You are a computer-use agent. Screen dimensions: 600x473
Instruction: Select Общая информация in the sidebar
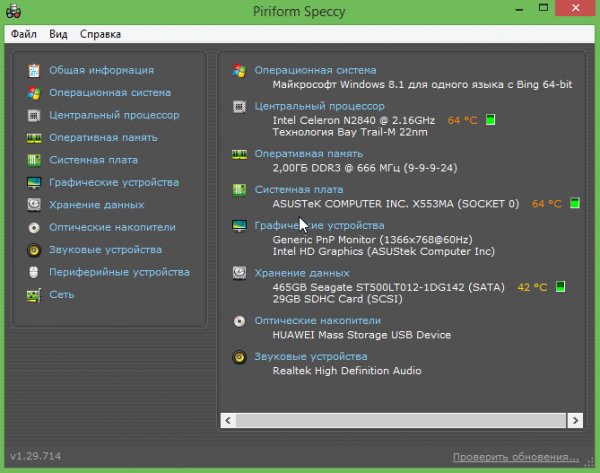tap(101, 70)
